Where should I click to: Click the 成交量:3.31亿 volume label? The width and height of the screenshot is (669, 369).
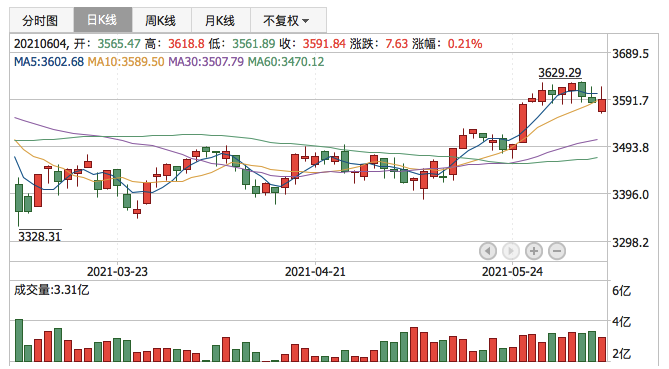click(x=52, y=290)
